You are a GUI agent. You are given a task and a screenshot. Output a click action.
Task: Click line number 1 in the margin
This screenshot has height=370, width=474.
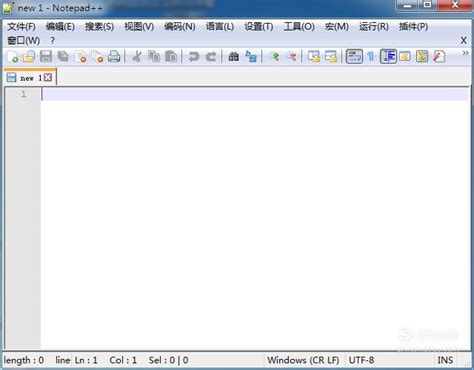click(23, 94)
